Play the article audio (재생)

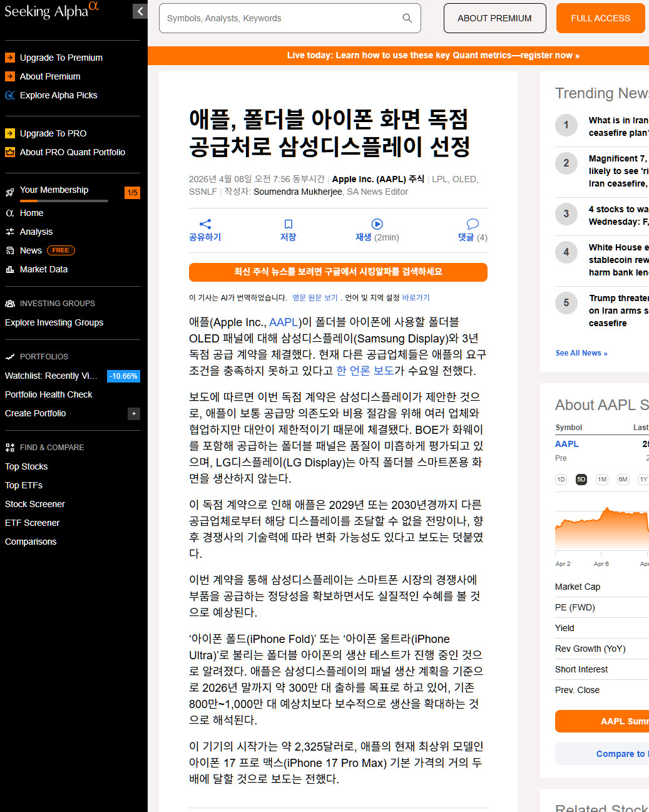(377, 224)
